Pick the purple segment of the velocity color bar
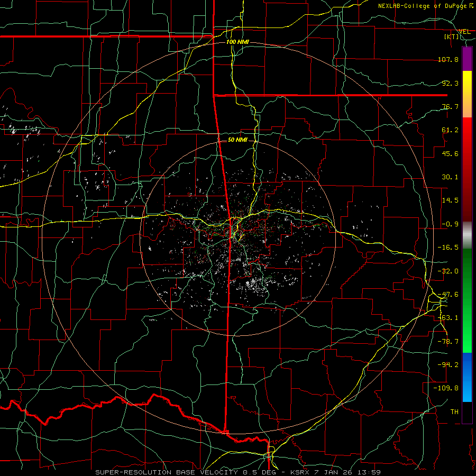The width and height of the screenshot is (476, 476). [467, 59]
